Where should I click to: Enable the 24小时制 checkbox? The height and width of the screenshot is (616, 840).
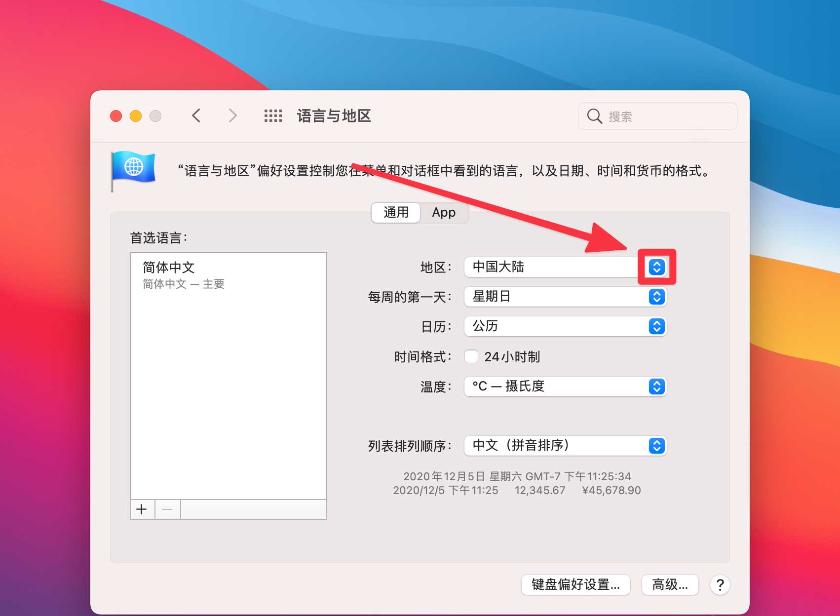(471, 356)
